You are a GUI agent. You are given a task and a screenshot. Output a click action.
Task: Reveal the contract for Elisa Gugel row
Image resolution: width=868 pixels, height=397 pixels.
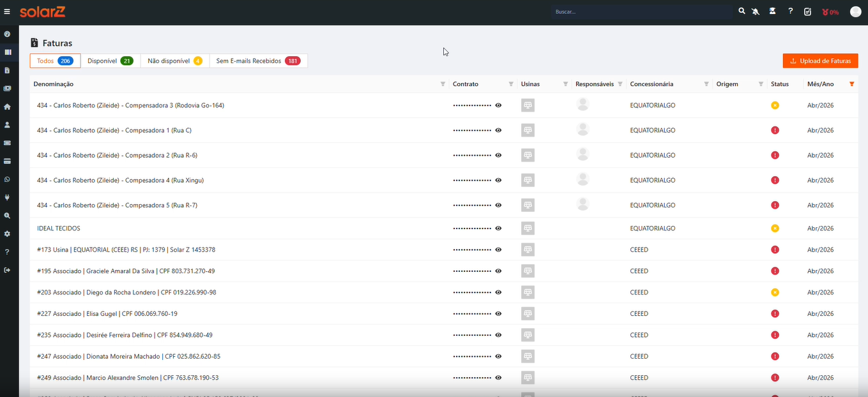pyautogui.click(x=498, y=313)
